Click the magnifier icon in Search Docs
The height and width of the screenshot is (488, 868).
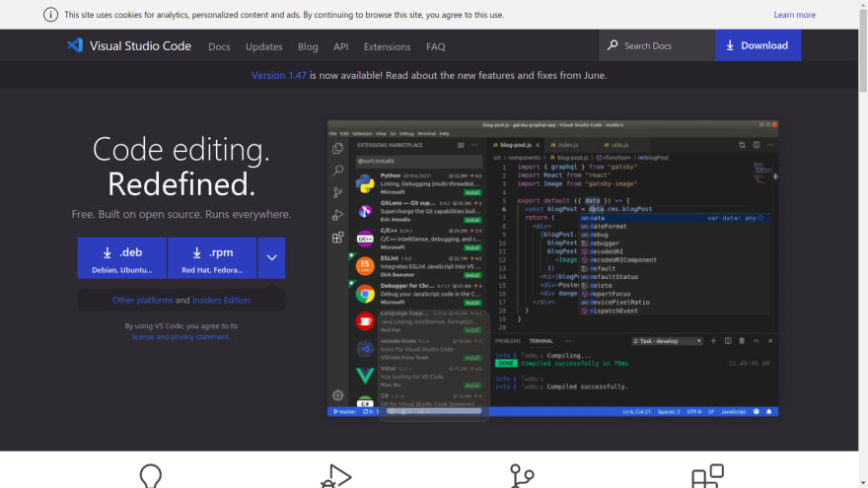coord(613,45)
